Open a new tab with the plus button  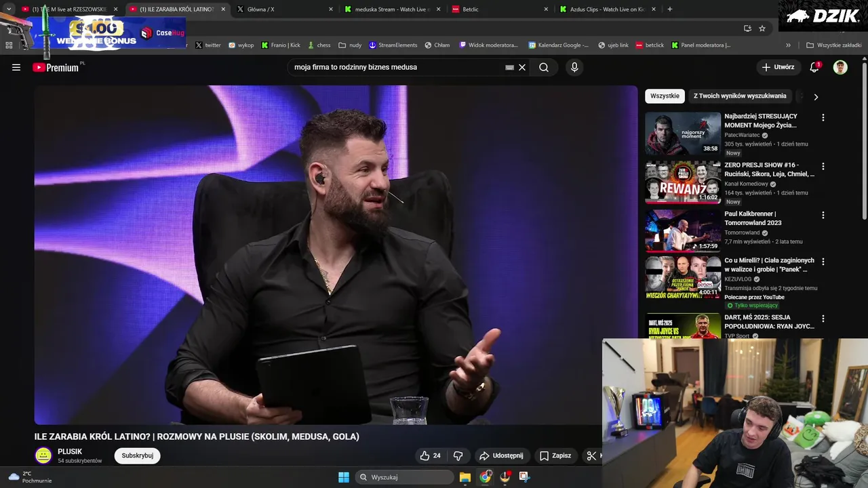click(670, 9)
